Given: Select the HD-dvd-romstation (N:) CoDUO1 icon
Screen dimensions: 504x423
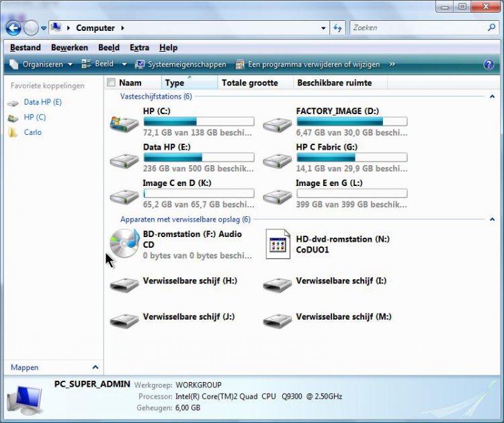Looking at the screenshot, I should tap(278, 244).
